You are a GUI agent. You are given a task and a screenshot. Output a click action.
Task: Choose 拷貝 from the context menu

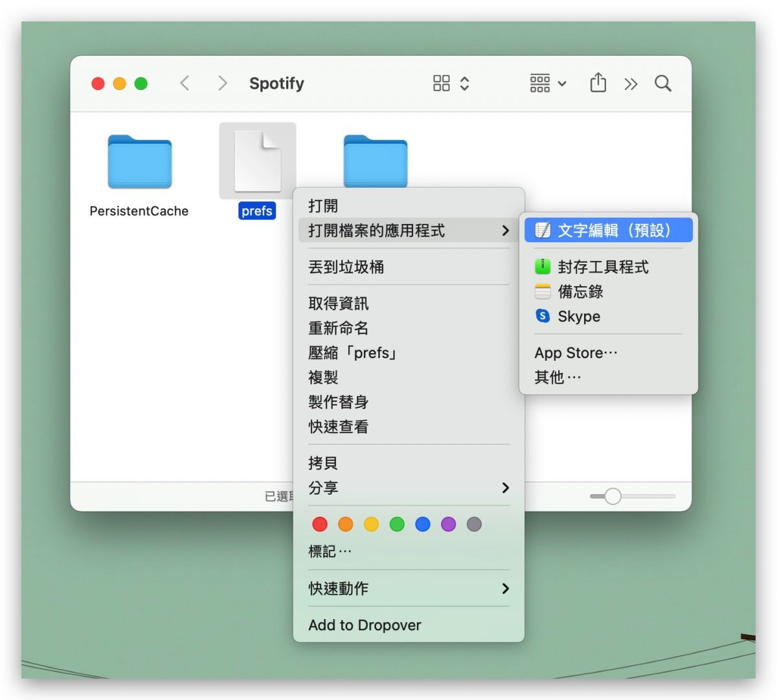pyautogui.click(x=409, y=463)
